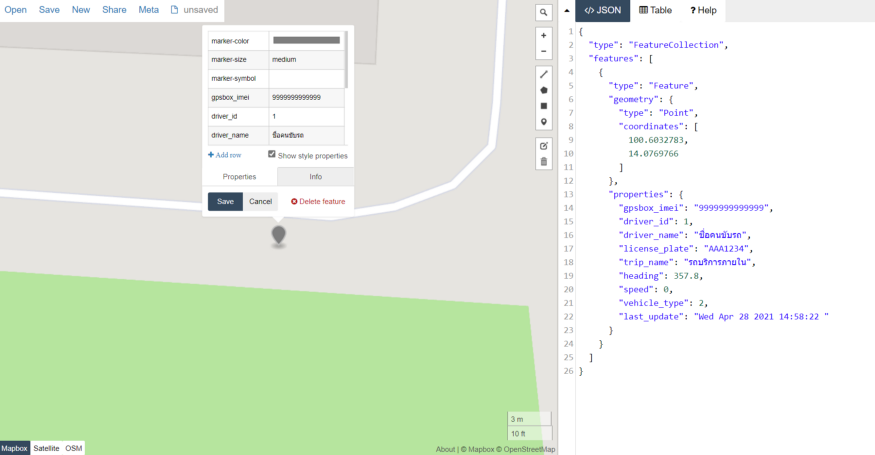
Task: Click Delete feature link
Action: click(318, 202)
